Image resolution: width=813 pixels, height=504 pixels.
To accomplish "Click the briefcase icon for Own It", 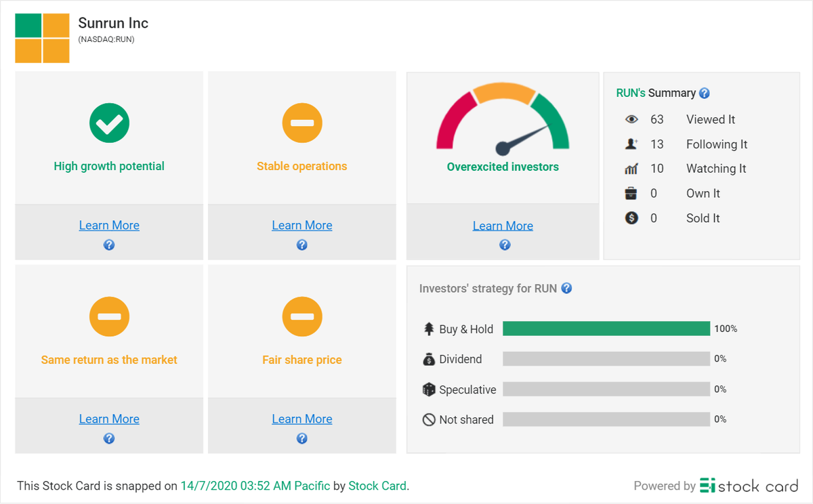I will click(631, 193).
